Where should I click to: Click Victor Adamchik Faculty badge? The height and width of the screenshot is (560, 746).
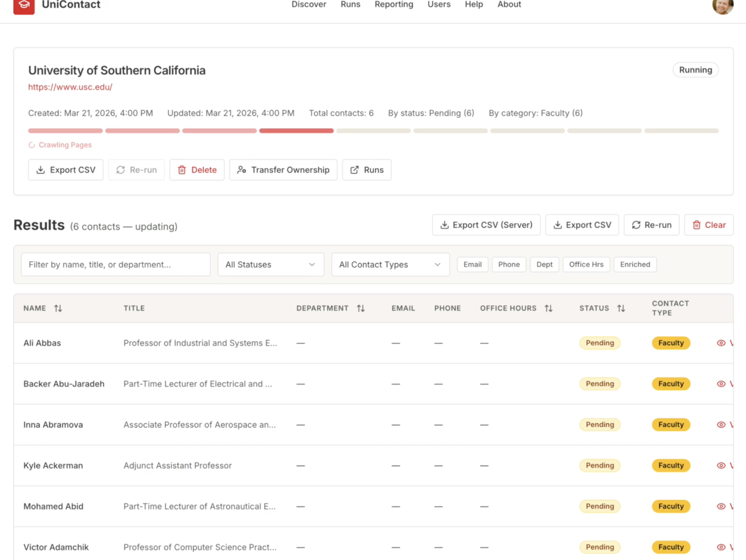(671, 547)
